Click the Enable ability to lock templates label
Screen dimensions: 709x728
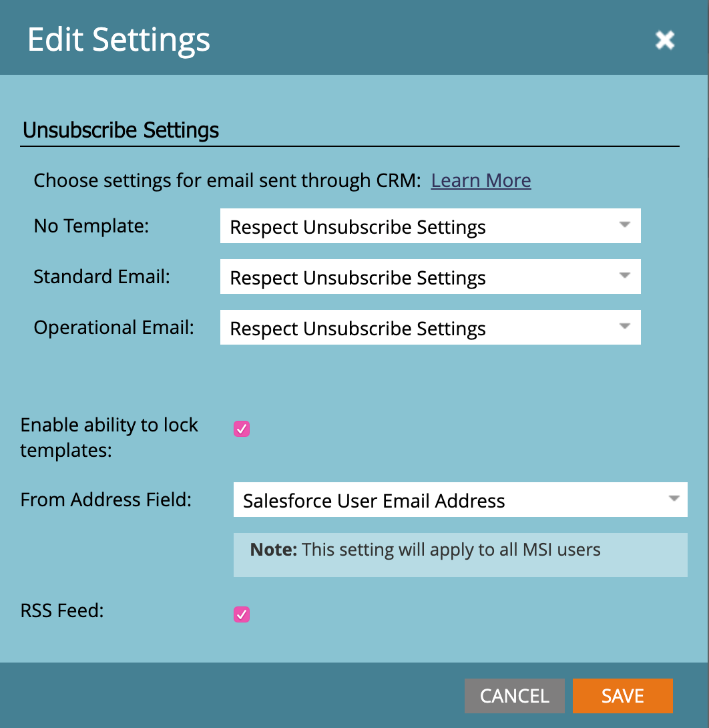(109, 437)
